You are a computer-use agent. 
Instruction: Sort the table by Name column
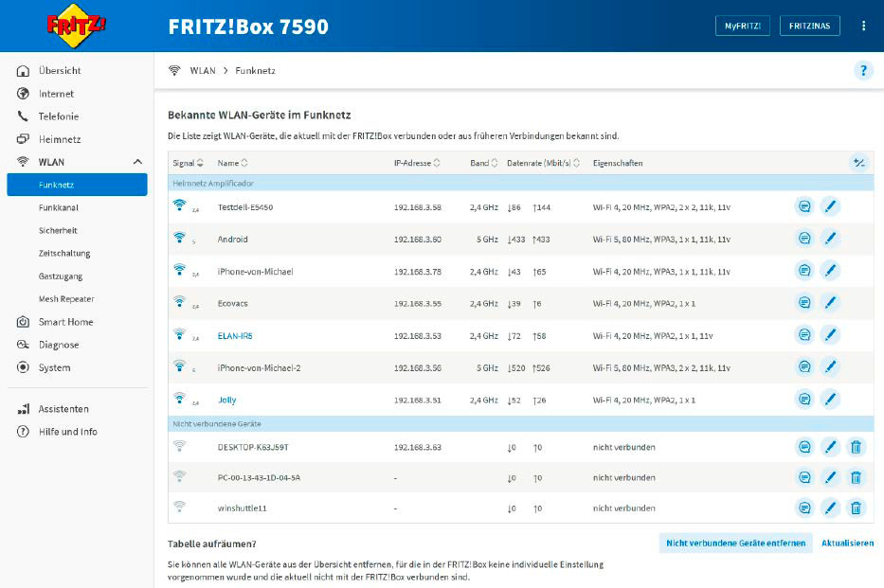pos(232,163)
